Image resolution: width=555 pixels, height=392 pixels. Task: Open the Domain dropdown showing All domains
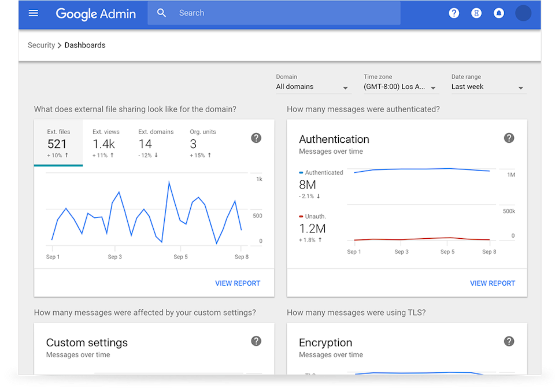click(x=313, y=87)
